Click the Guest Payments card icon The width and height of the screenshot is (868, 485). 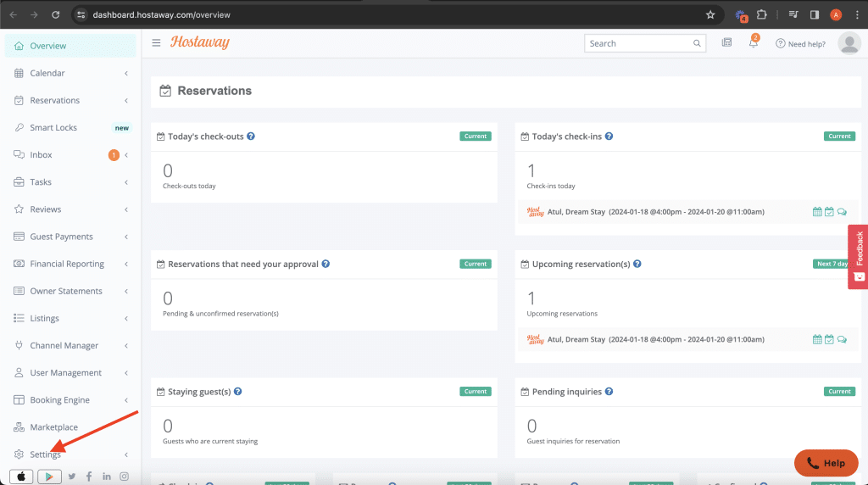coord(19,237)
